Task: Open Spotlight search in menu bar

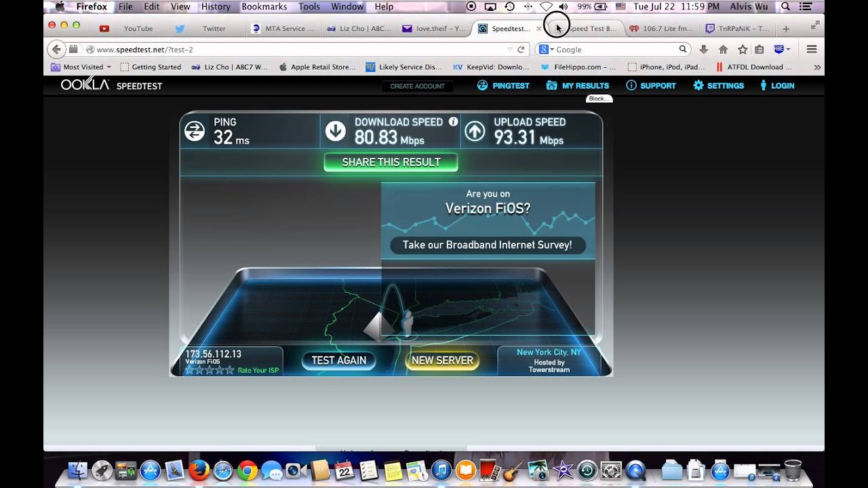Action: point(785,7)
